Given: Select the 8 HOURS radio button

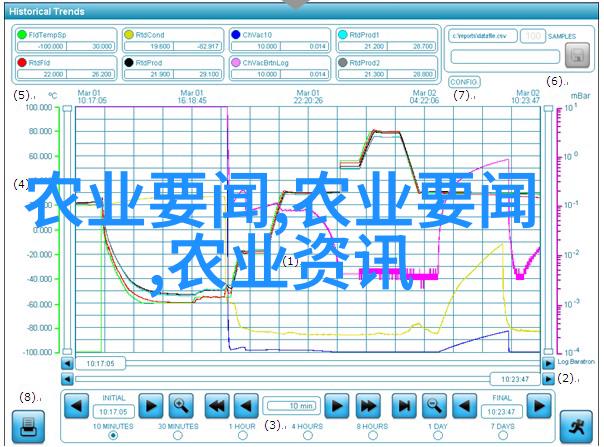Looking at the screenshot, I should [372, 435].
